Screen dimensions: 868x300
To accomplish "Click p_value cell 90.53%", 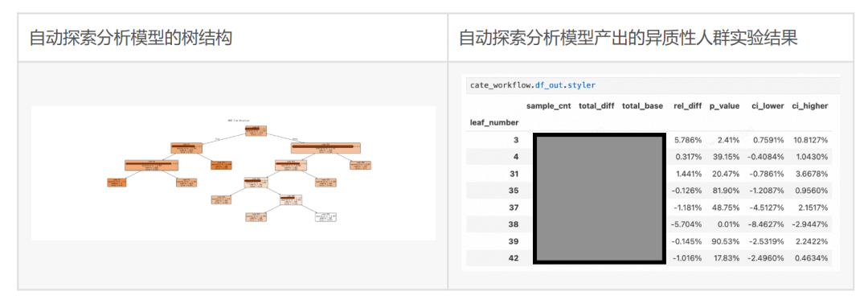I will [x=726, y=241].
